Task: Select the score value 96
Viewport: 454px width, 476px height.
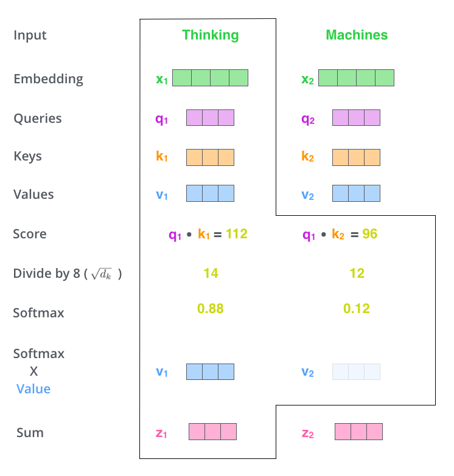Action: 369,234
